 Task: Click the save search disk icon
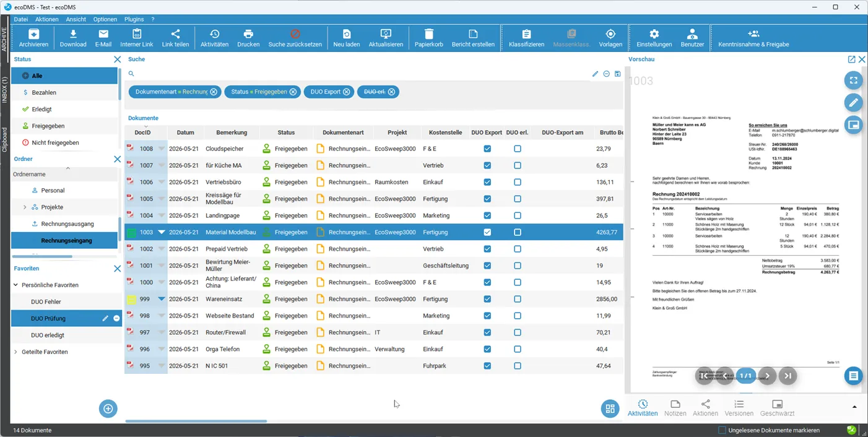coord(617,74)
